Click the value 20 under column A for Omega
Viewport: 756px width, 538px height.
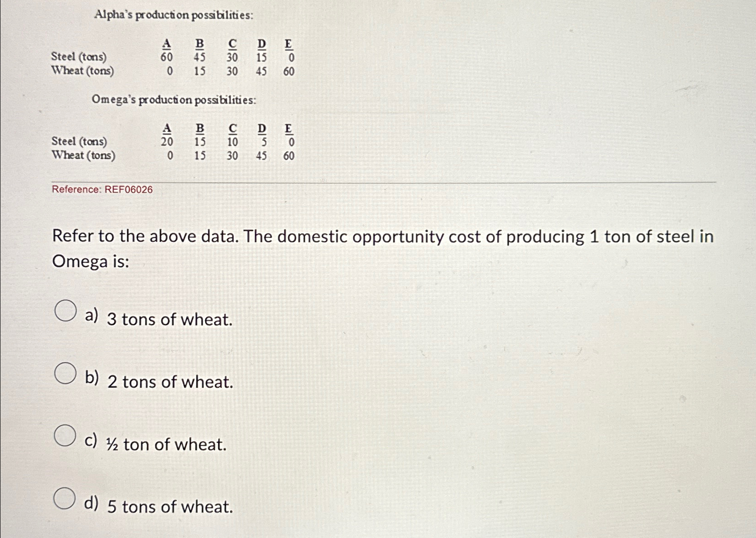tap(168, 142)
